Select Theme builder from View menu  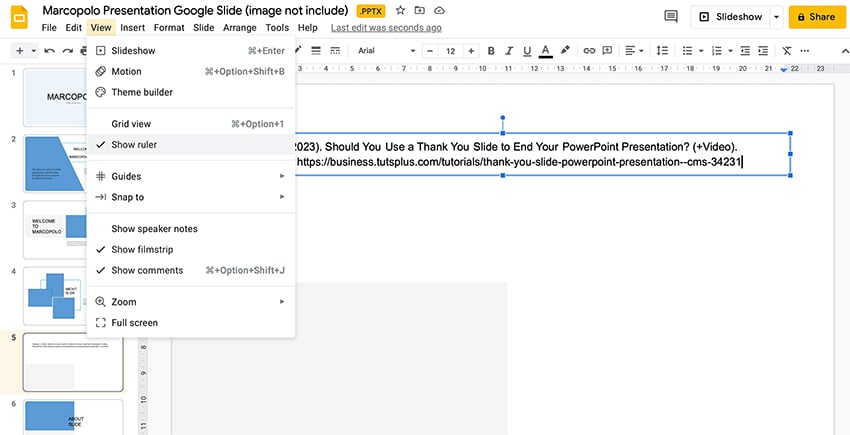142,92
